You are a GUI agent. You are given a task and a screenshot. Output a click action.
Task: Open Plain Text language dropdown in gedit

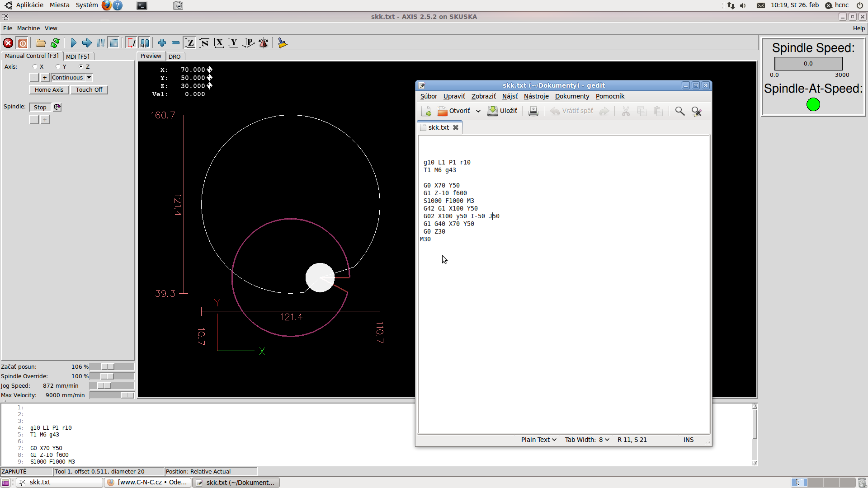coord(538,440)
